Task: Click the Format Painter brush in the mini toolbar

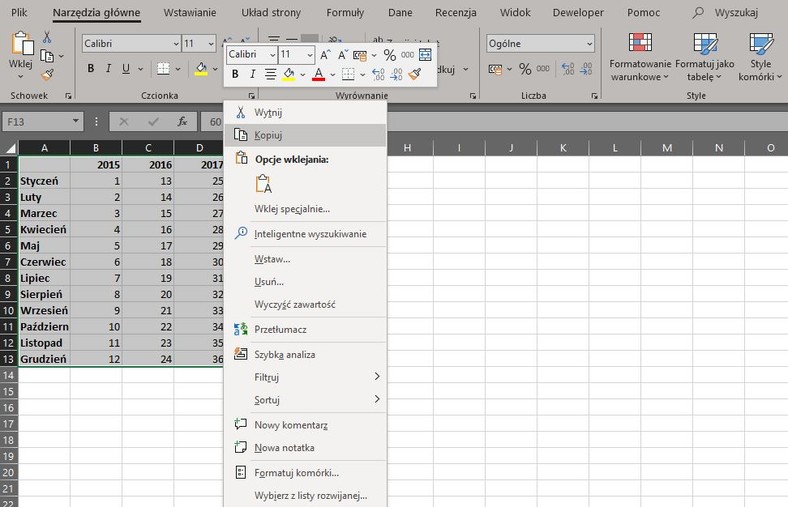Action: pyautogui.click(x=415, y=74)
